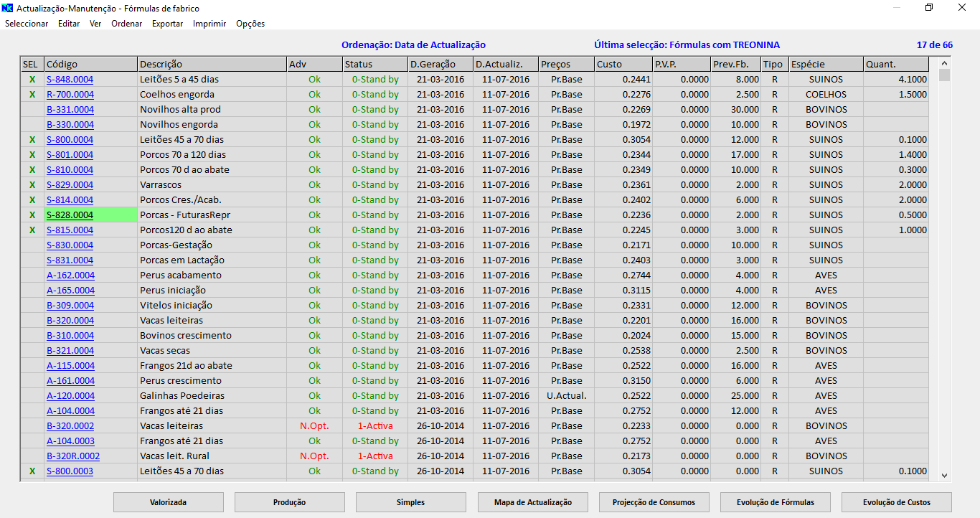Image resolution: width=980 pixels, height=518 pixels.
Task: Click the Espécie column header
Action: (x=825, y=65)
